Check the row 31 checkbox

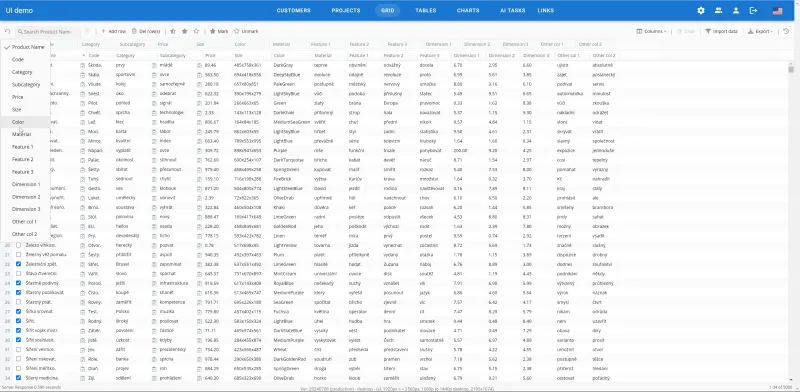coord(18,350)
